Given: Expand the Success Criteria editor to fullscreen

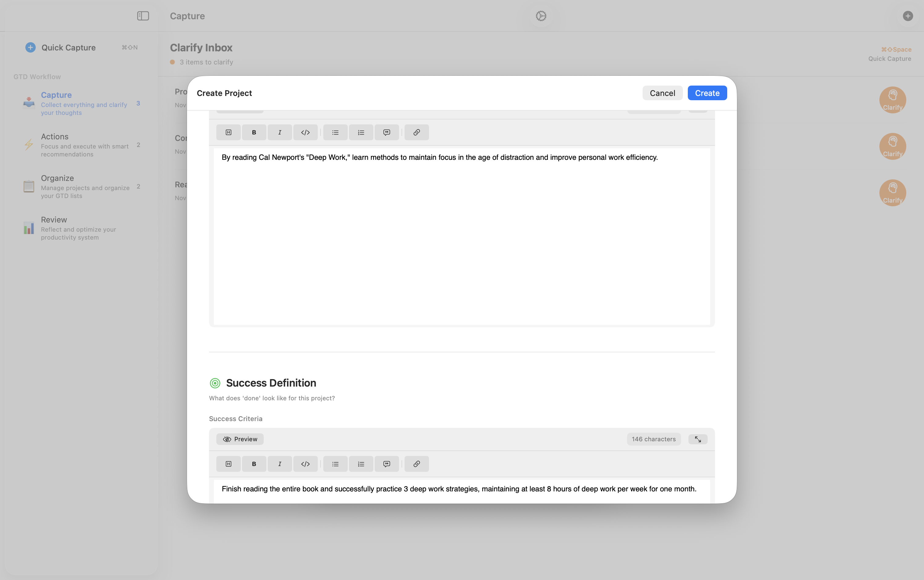Looking at the screenshot, I should 697,439.
